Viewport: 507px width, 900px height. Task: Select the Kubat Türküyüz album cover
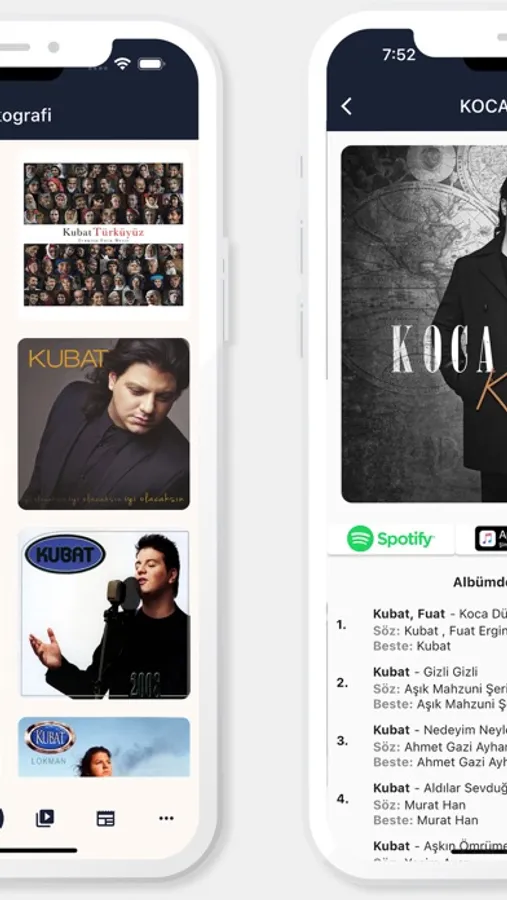[103, 234]
